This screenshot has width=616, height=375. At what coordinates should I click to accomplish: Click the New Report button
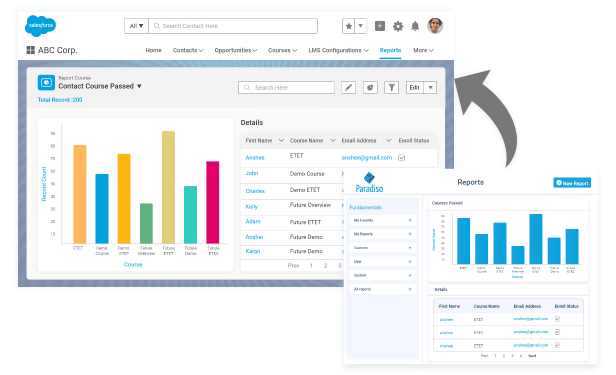[x=572, y=183]
